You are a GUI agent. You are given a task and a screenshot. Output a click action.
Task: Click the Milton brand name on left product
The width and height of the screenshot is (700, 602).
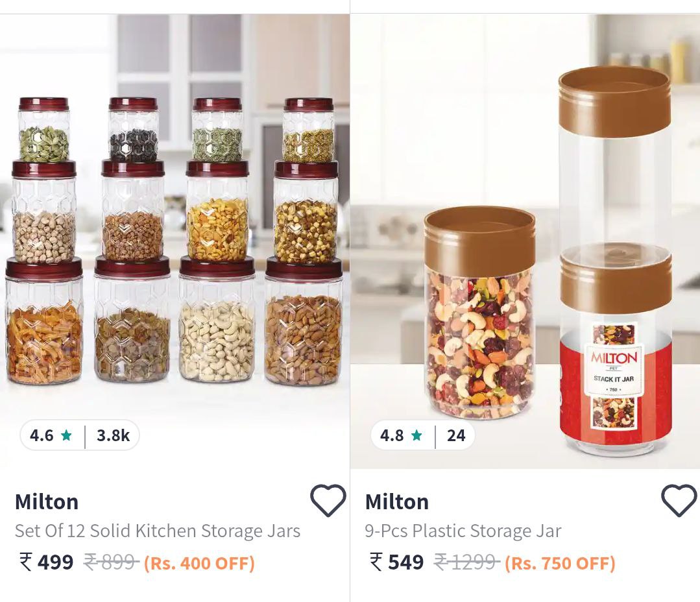pyautogui.click(x=47, y=501)
